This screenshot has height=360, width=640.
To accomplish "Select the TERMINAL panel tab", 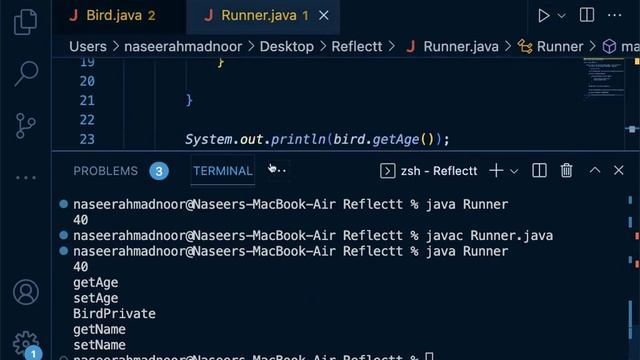I will pos(222,171).
